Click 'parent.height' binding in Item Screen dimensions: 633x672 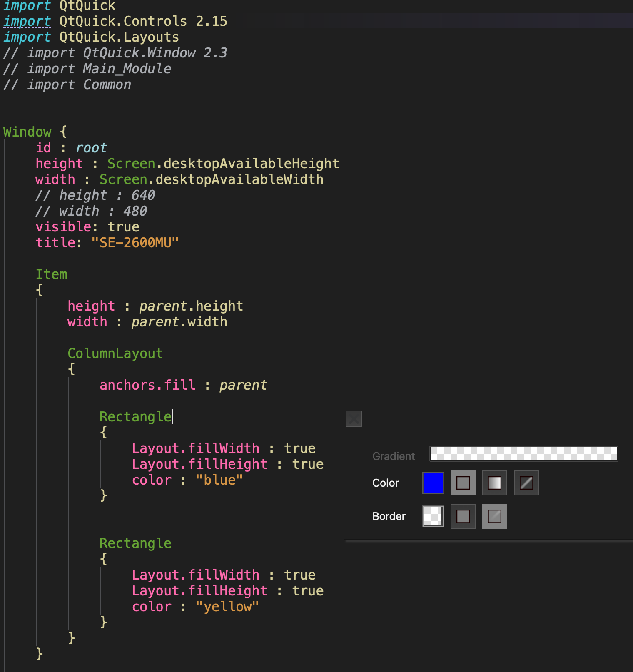pos(191,306)
